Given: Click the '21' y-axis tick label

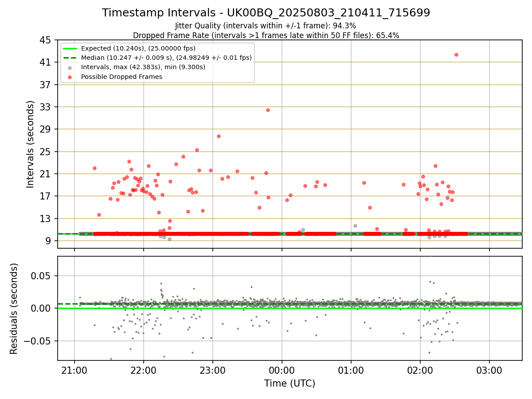Looking at the screenshot, I should (x=45, y=174).
